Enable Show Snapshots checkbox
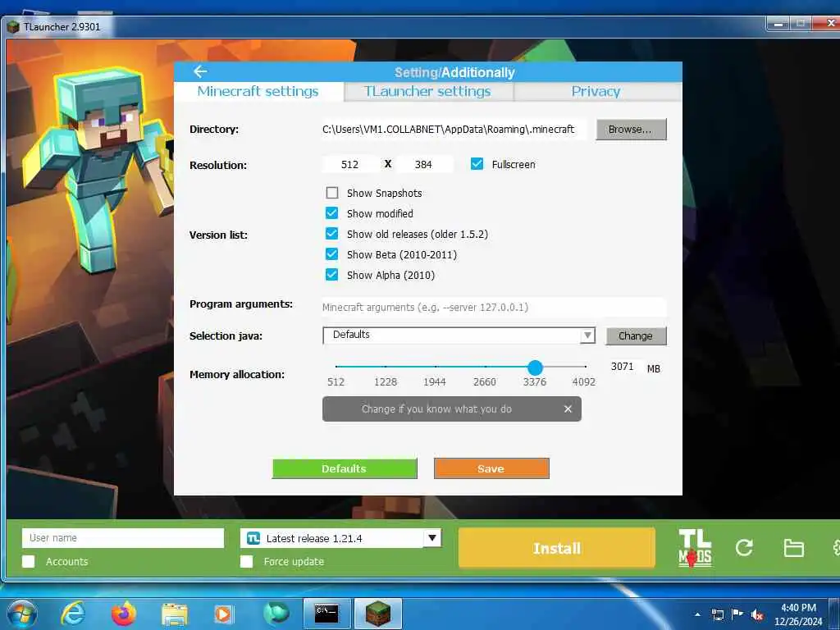The width and height of the screenshot is (840, 630). pos(332,193)
